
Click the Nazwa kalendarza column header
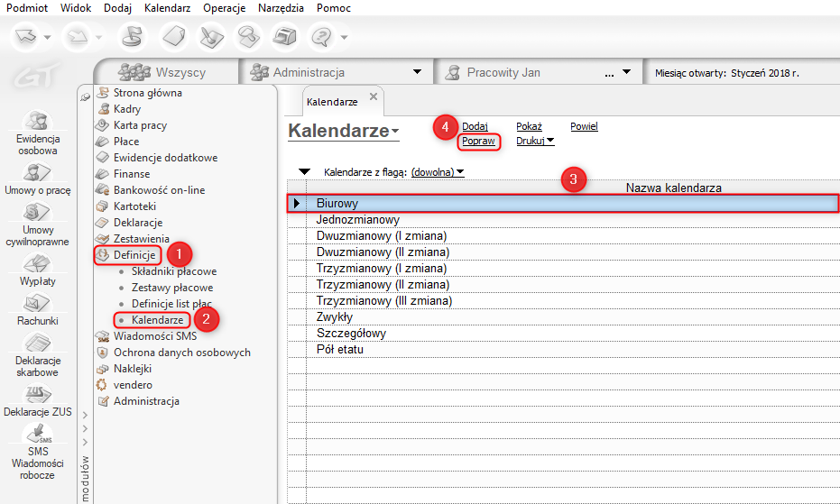[673, 188]
